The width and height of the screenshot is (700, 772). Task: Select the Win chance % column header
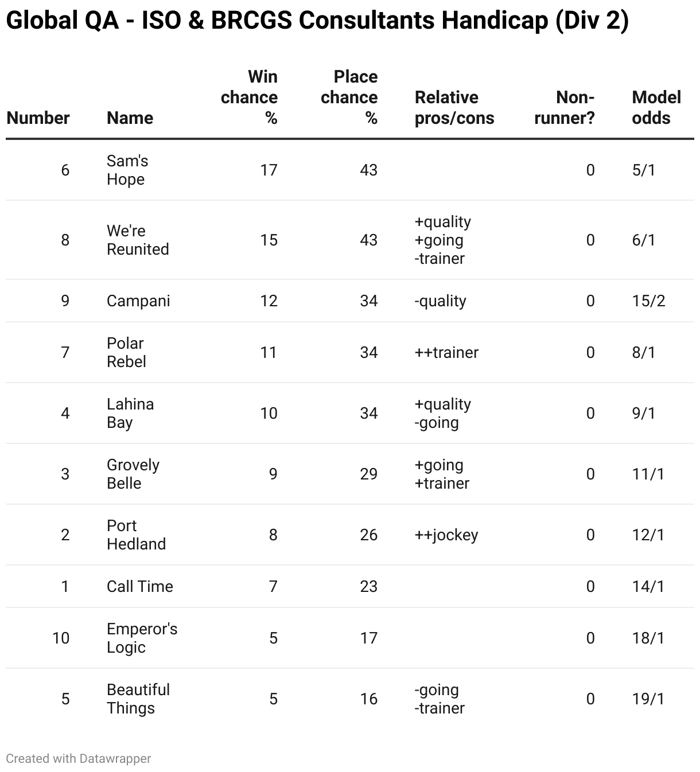point(249,98)
